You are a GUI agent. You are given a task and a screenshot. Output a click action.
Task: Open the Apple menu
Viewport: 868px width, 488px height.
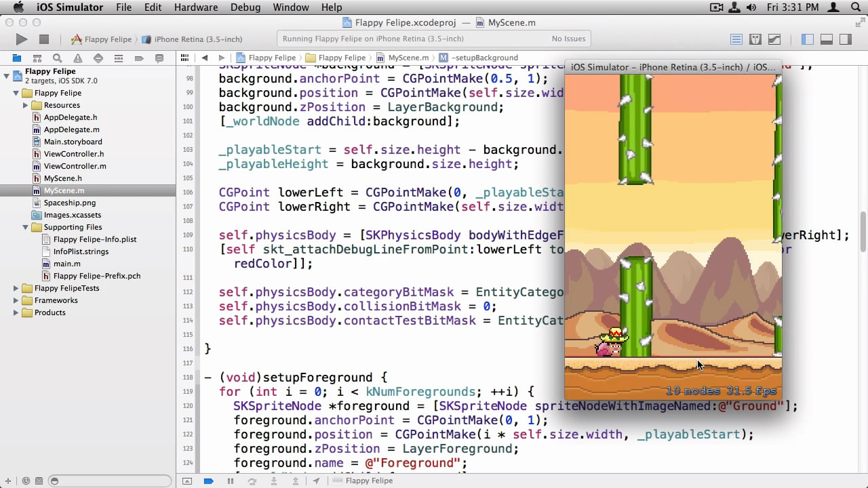click(x=18, y=7)
